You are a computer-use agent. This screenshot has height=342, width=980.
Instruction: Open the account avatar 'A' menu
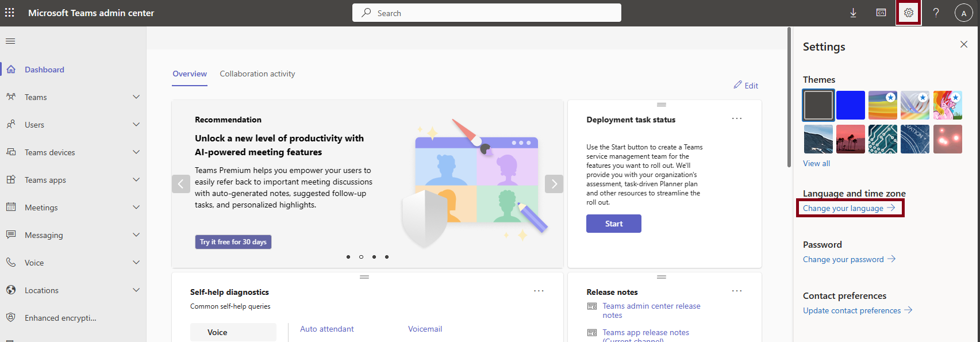[x=964, y=13]
